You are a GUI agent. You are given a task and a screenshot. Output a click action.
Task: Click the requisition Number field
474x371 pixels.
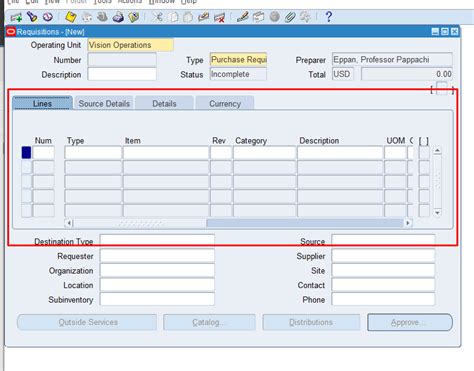click(x=122, y=60)
